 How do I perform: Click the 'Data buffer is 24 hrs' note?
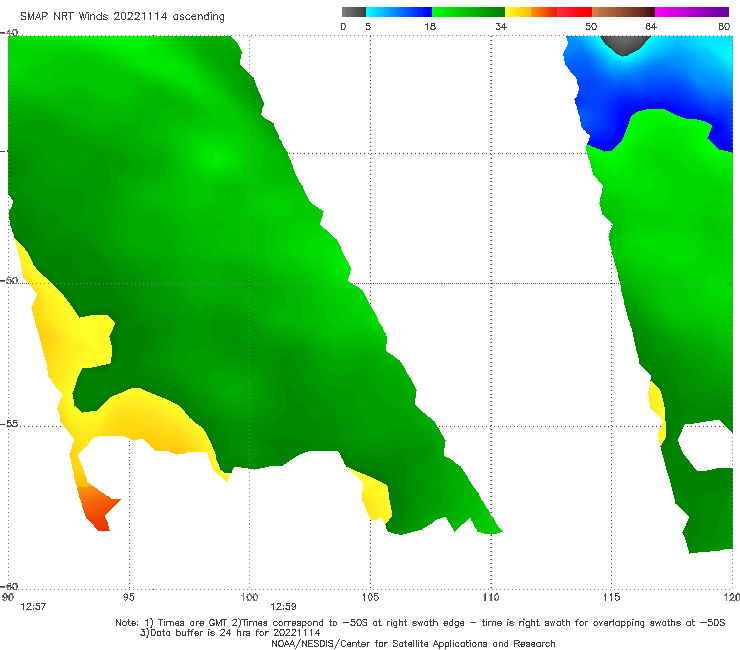click(x=230, y=633)
